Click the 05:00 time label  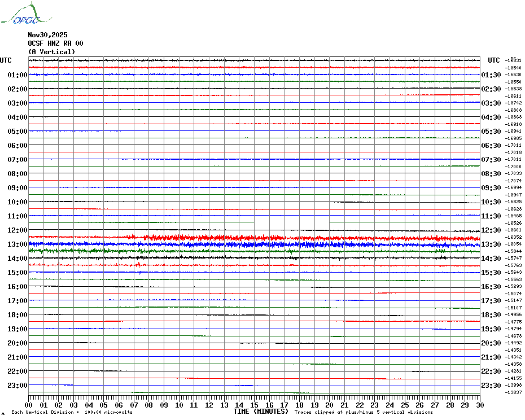[17, 132]
